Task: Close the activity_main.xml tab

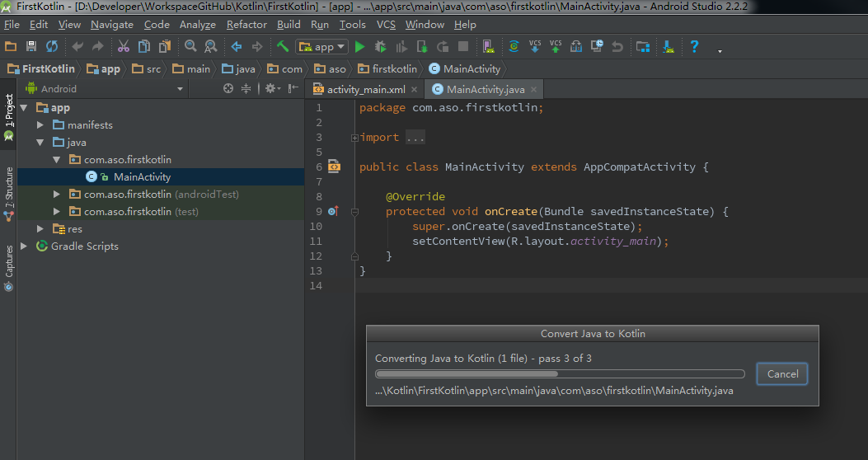Action: click(x=414, y=89)
